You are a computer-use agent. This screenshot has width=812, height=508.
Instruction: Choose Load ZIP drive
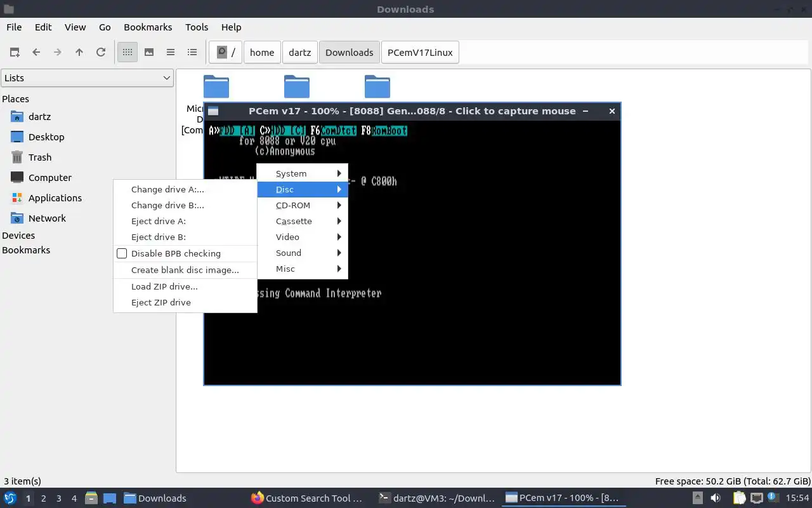pyautogui.click(x=185, y=286)
